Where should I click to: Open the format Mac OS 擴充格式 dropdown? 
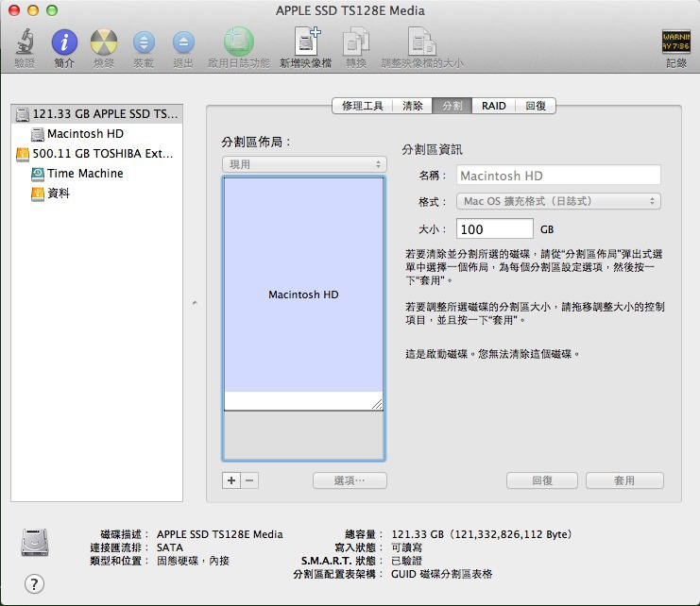(558, 202)
